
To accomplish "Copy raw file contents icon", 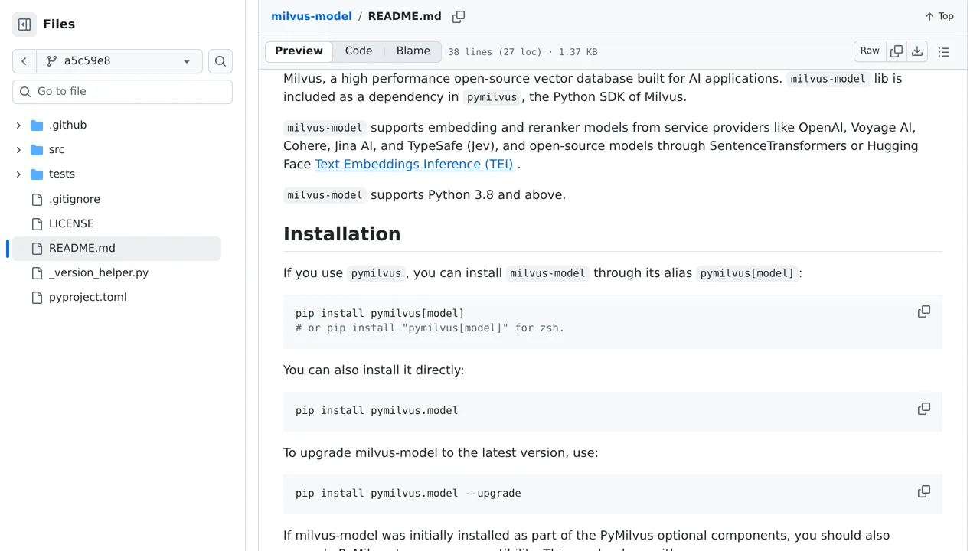I will 897,51.
